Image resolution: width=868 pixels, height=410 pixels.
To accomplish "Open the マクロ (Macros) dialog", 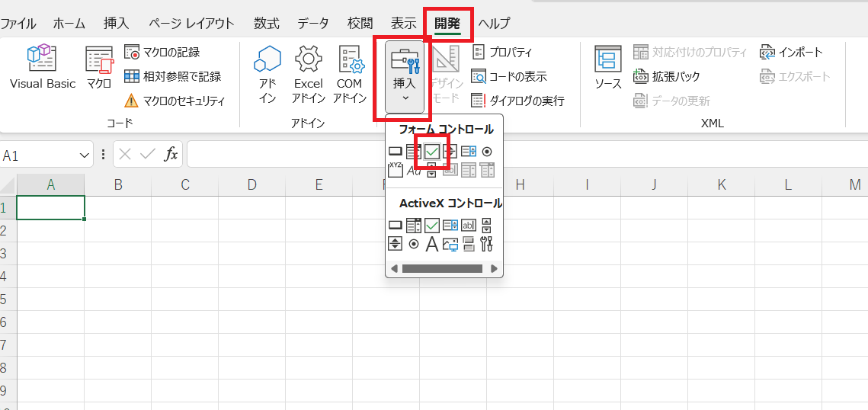I will (99, 68).
